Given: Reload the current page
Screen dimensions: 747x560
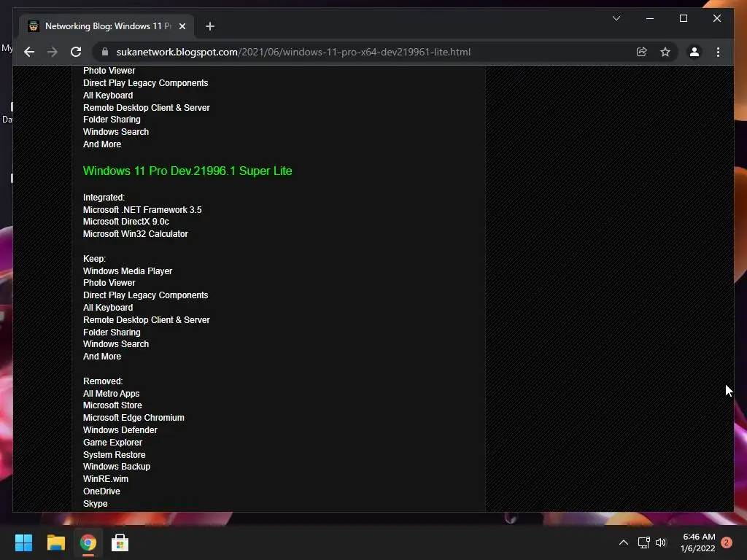Looking at the screenshot, I should pos(76,52).
